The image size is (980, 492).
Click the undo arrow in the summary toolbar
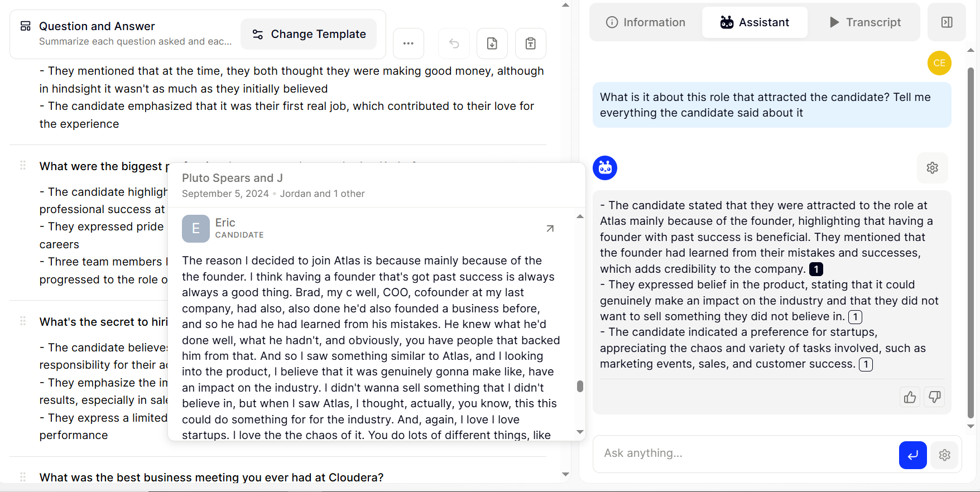coord(453,44)
